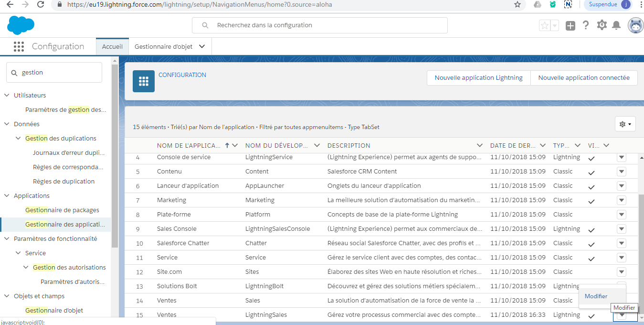Open Journaux d'erreur dupli... in the sidebar
Screen dimensions: 644x325
click(x=68, y=153)
